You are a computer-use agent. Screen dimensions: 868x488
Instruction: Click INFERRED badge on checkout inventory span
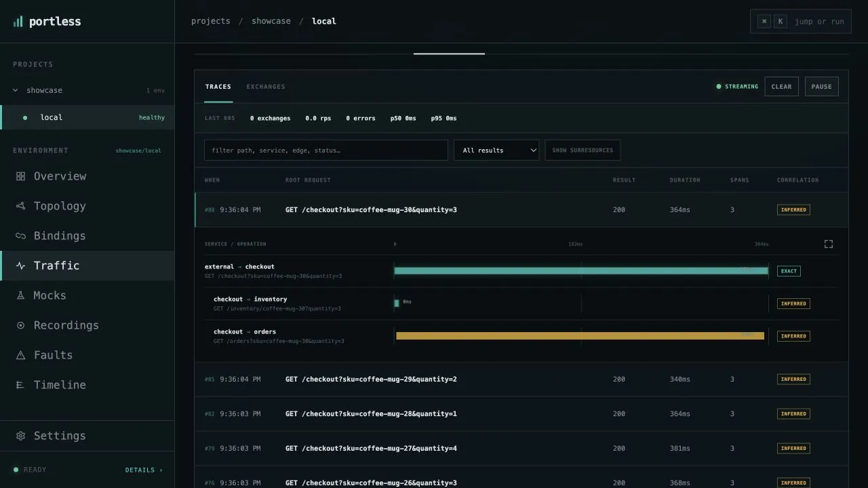click(793, 304)
